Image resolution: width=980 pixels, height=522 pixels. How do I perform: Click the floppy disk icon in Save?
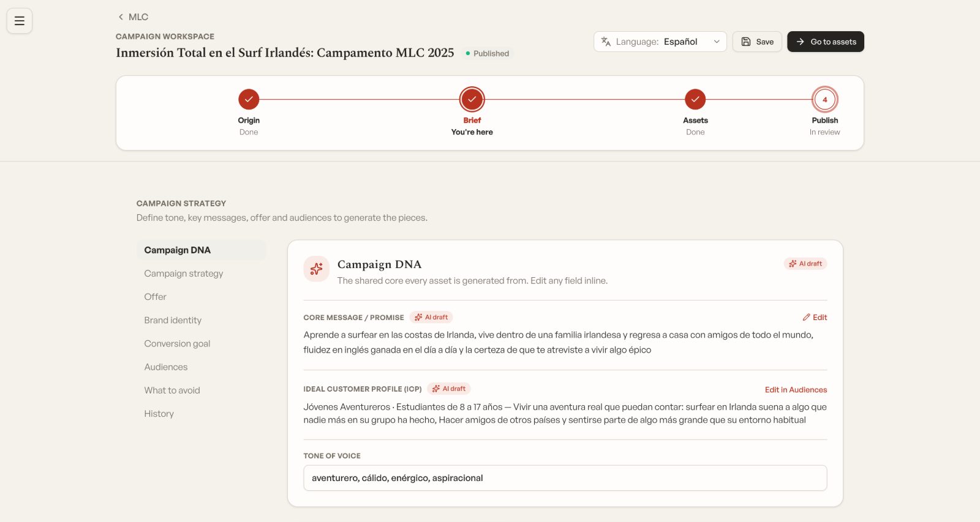coord(746,42)
